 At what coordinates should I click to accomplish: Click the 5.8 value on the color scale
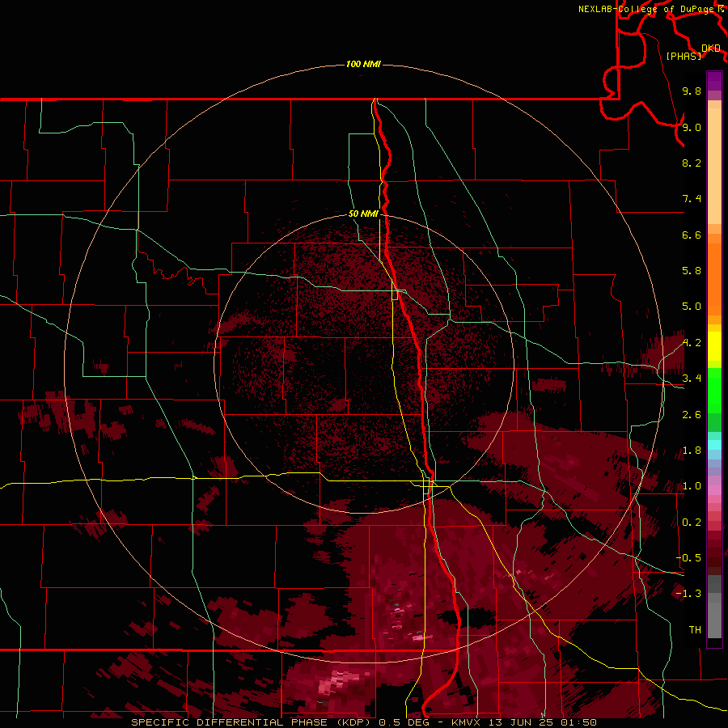coord(692,271)
